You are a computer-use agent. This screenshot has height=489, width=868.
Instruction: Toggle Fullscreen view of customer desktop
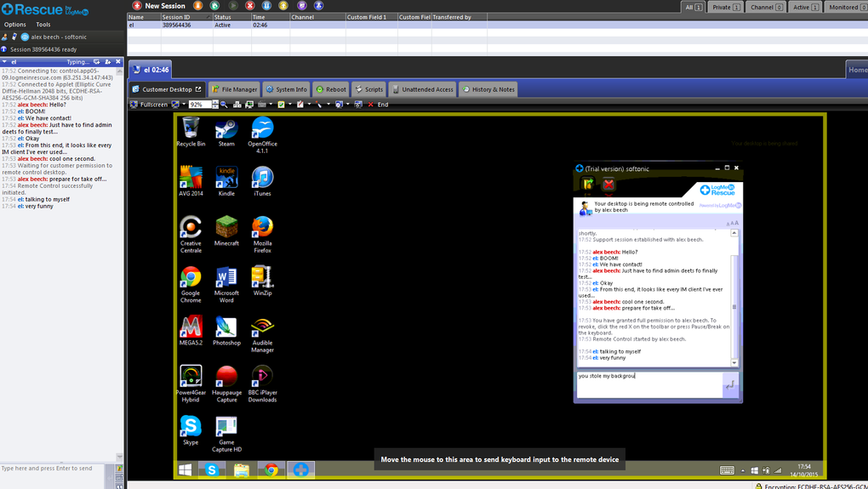(149, 105)
